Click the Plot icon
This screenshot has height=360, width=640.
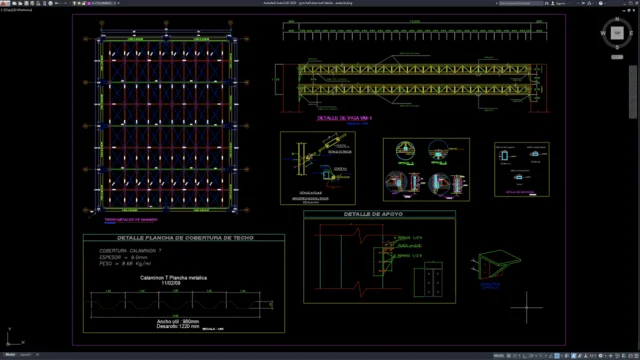(51, 3)
